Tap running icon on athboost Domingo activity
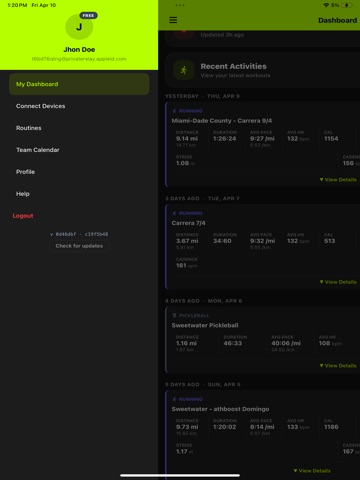The width and height of the screenshot is (360, 480). (174, 399)
